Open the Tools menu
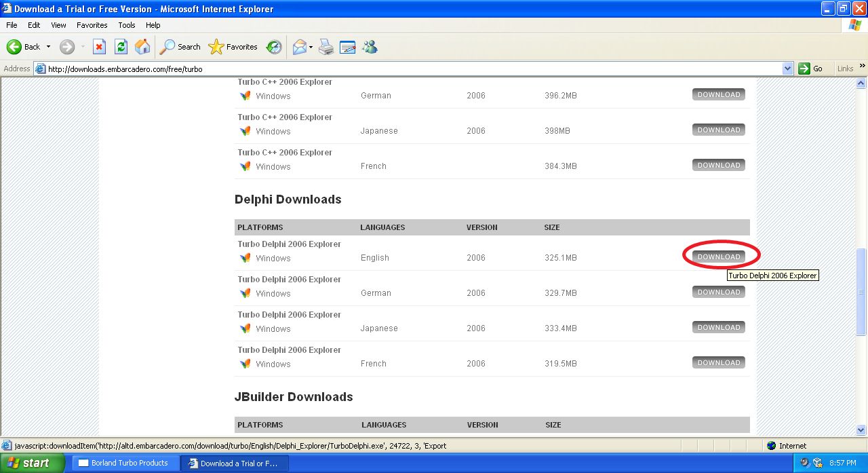This screenshot has width=868, height=473. [x=127, y=25]
